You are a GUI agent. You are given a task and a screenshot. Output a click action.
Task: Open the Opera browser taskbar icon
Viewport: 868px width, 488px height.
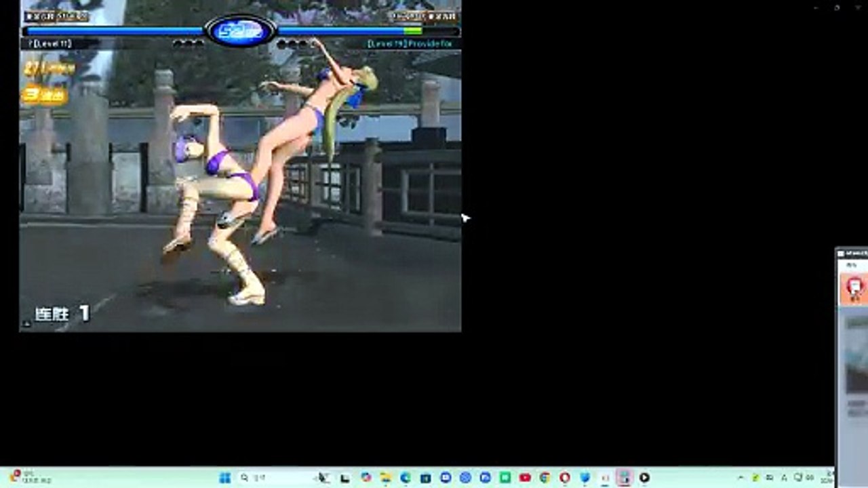[564, 478]
